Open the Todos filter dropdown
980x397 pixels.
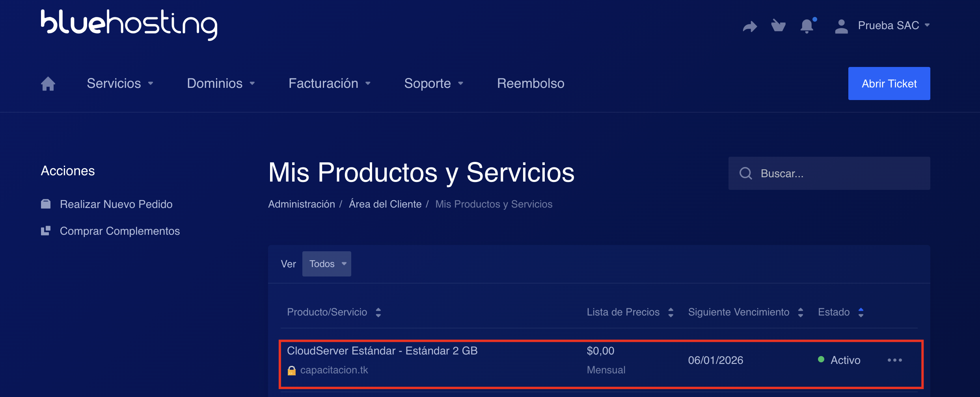(326, 264)
